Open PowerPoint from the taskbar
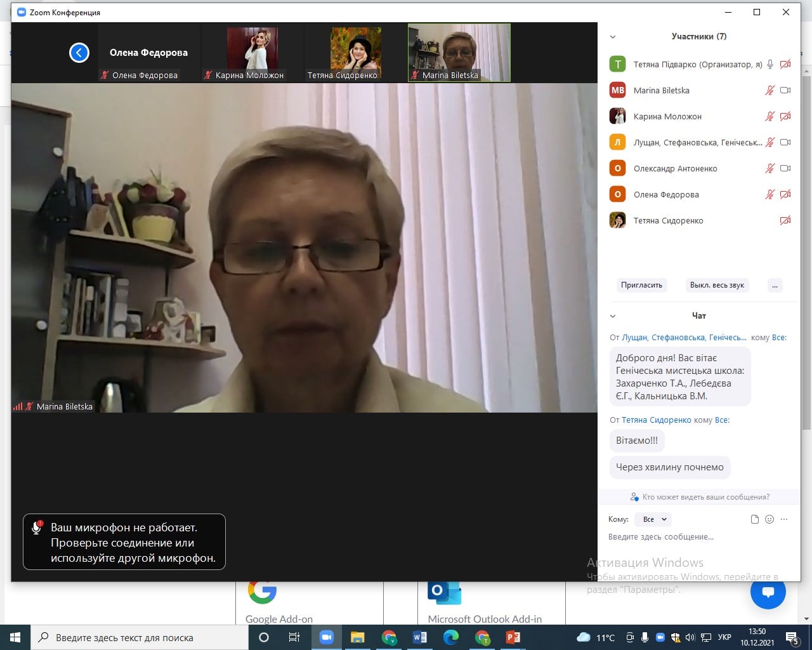The image size is (812, 650). [x=513, y=637]
